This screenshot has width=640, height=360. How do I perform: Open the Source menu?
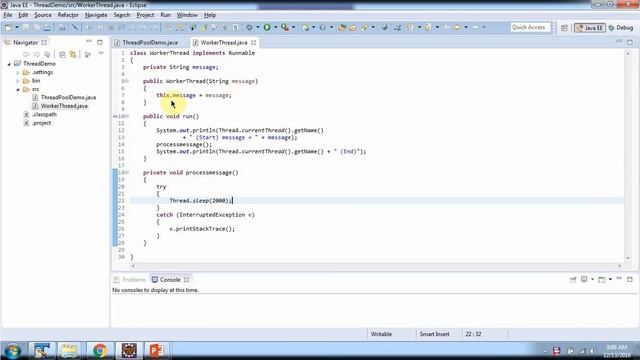click(x=43, y=15)
